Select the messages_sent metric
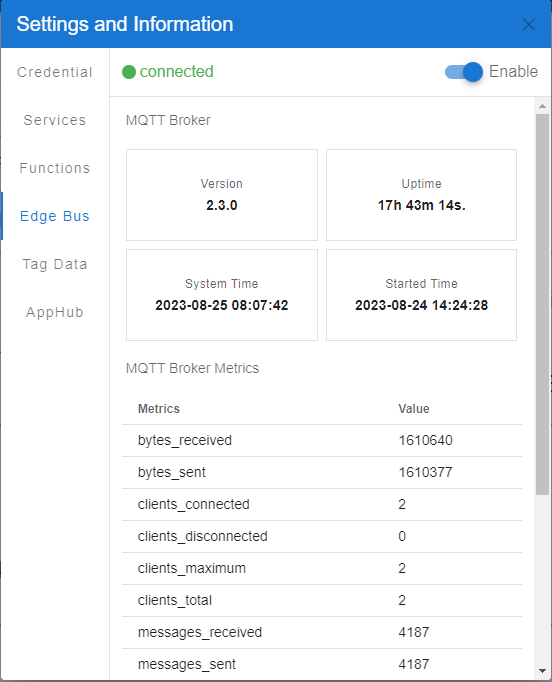Viewport: 552px width, 682px height. [322, 664]
